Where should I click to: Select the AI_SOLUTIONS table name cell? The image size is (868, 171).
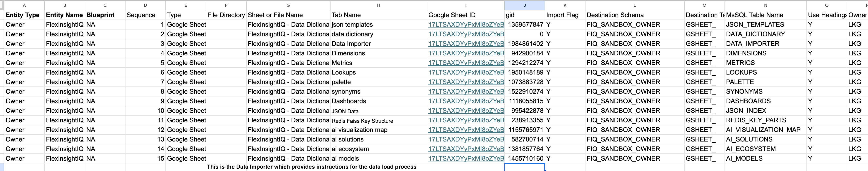pyautogui.click(x=765, y=140)
